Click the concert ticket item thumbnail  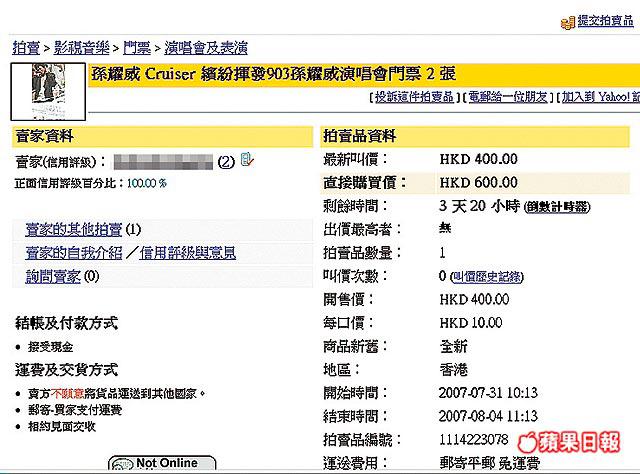48,91
